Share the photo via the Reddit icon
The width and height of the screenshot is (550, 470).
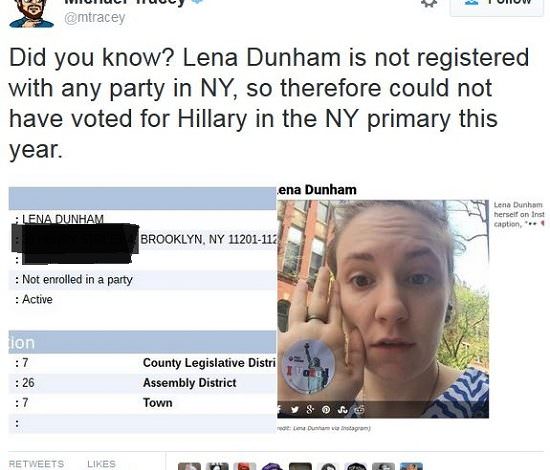359,409
